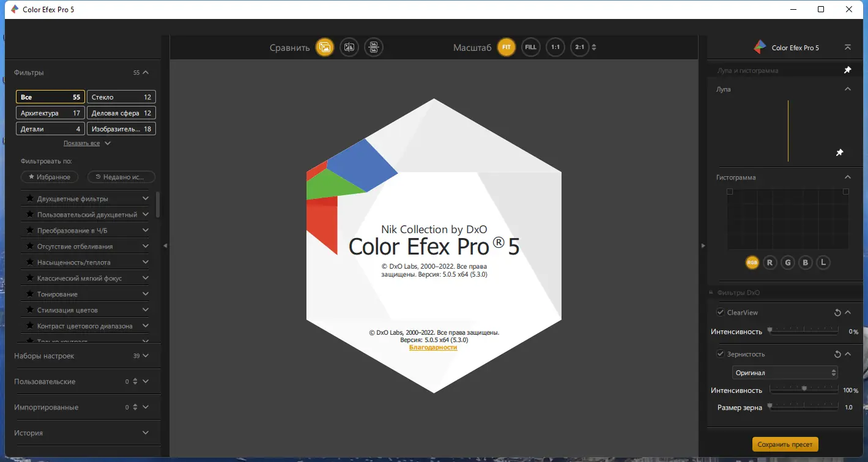Click the filters list scrollbar
The width and height of the screenshot is (868, 462).
tap(158, 204)
